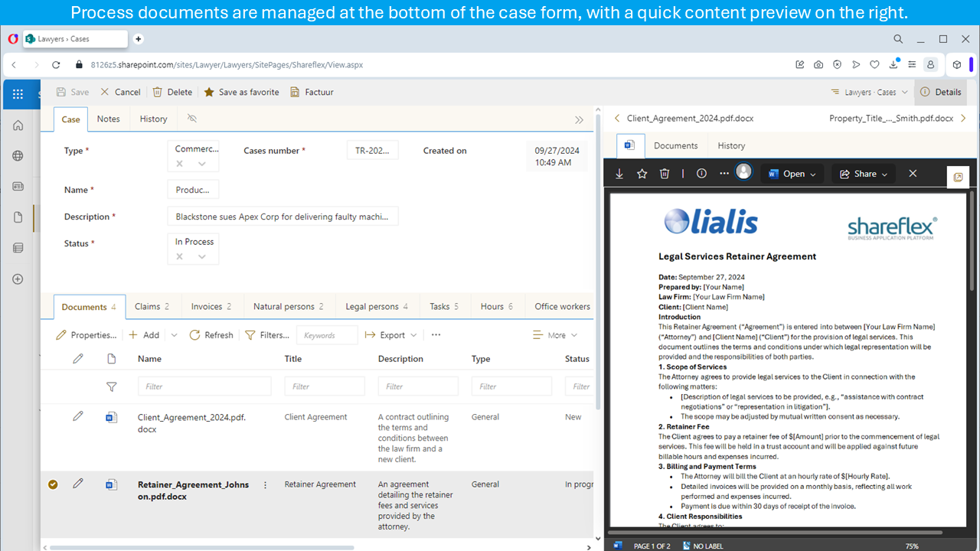Clear the Type field value
980x551 pixels.
[180, 164]
